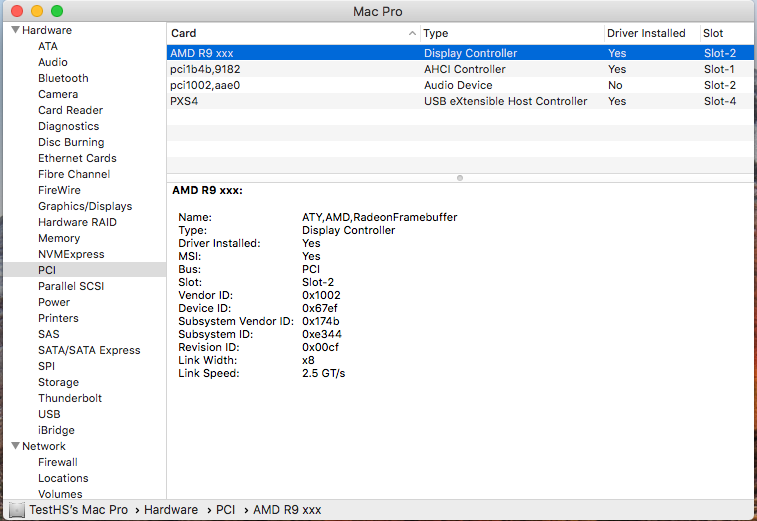757x521 pixels.
Task: Open SAS hardware section
Action: coord(49,334)
